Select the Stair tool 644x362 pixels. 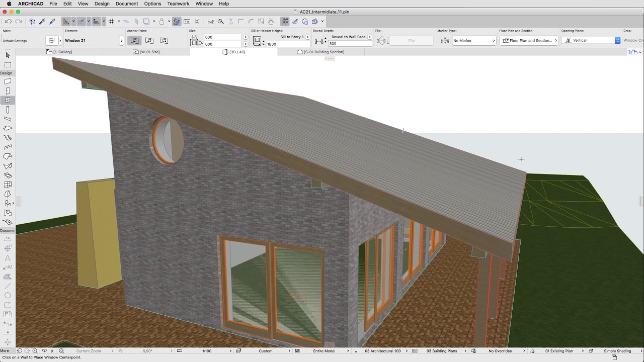(x=8, y=138)
